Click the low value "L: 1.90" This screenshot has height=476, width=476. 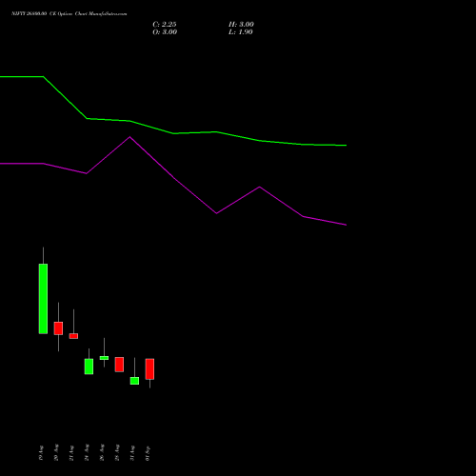241,32
